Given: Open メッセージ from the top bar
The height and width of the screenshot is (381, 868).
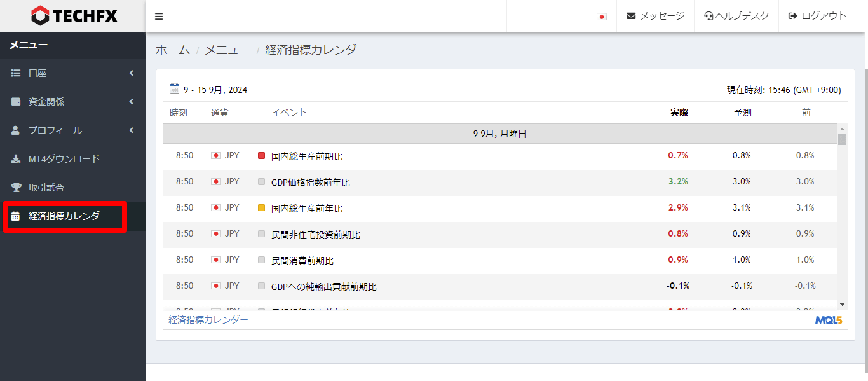Looking at the screenshot, I should [655, 16].
